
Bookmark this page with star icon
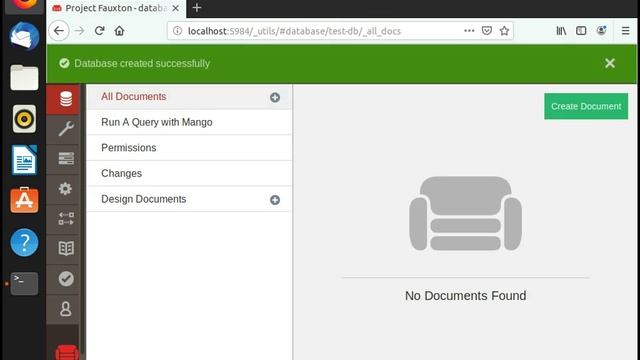[504, 31]
